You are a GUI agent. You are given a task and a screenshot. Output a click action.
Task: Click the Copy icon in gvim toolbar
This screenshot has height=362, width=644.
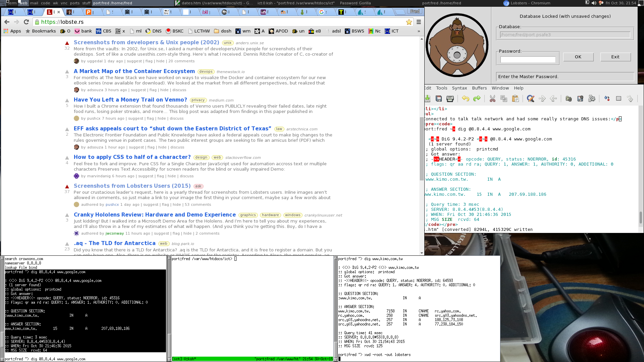click(504, 99)
